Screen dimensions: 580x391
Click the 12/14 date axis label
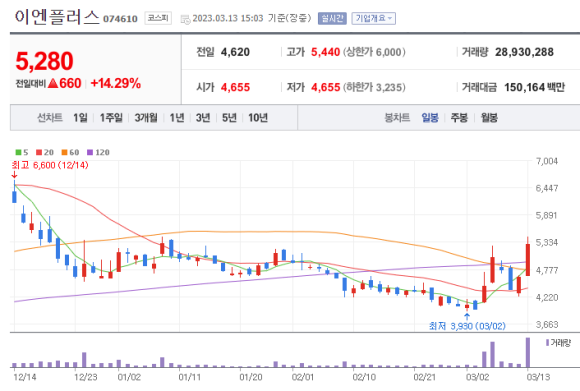(x=25, y=377)
